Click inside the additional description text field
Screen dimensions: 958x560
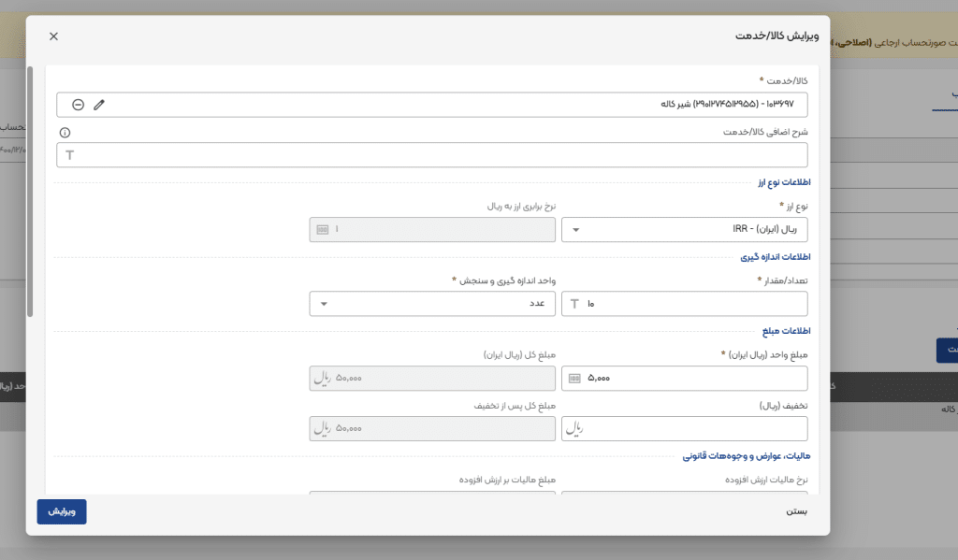pyautogui.click(x=440, y=154)
